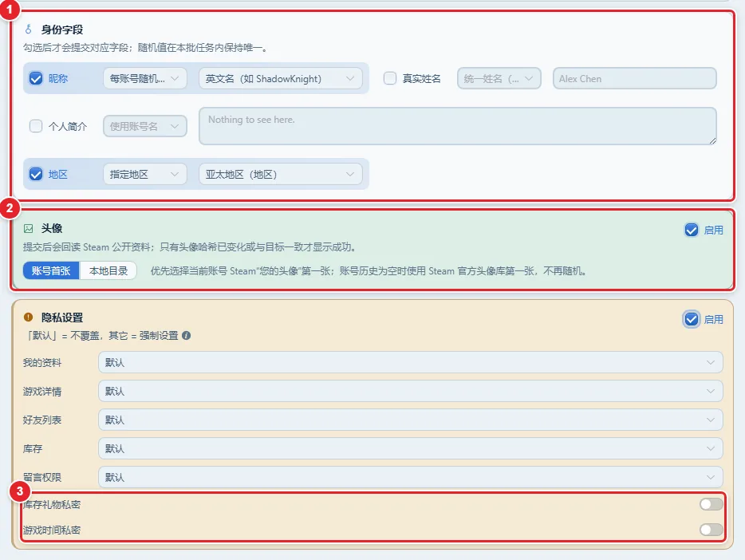This screenshot has width=745, height=560.
Task: Switch to the 本地目录 avatar source tab
Action: [108, 270]
